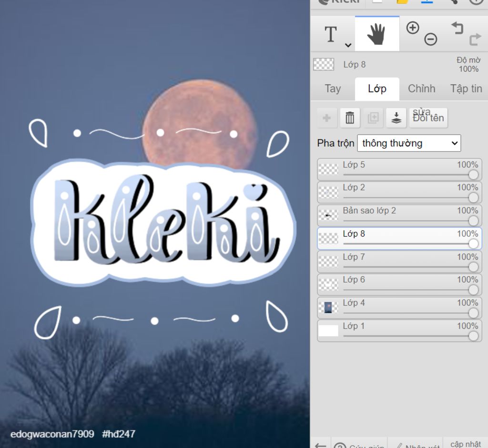Click the Lớp 6 layer thumbnail
488x448 pixels.
click(x=328, y=285)
